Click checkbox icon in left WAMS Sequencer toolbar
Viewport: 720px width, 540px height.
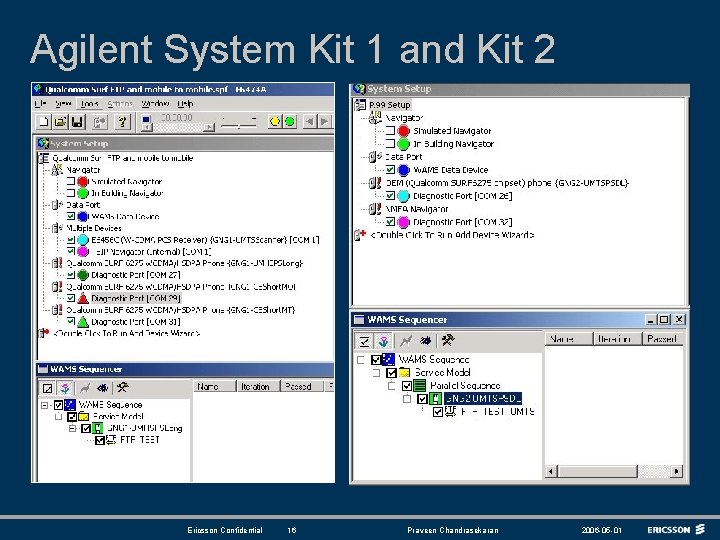click(47, 388)
